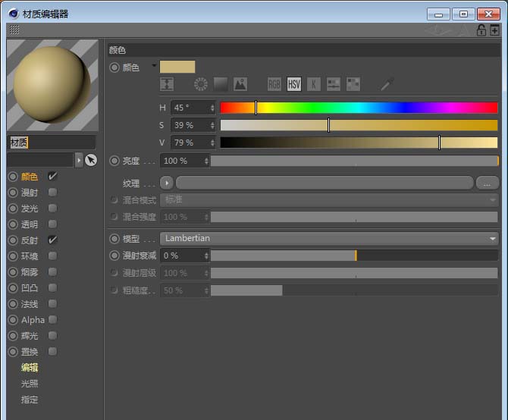Enable the 凹凸 channel checkbox
The image size is (508, 420).
coord(52,288)
